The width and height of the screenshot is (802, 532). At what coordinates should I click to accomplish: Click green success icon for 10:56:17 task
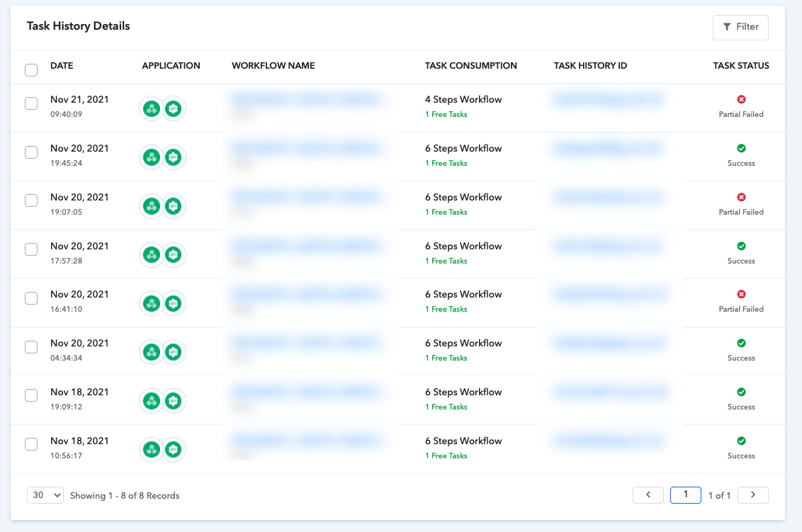click(x=741, y=441)
